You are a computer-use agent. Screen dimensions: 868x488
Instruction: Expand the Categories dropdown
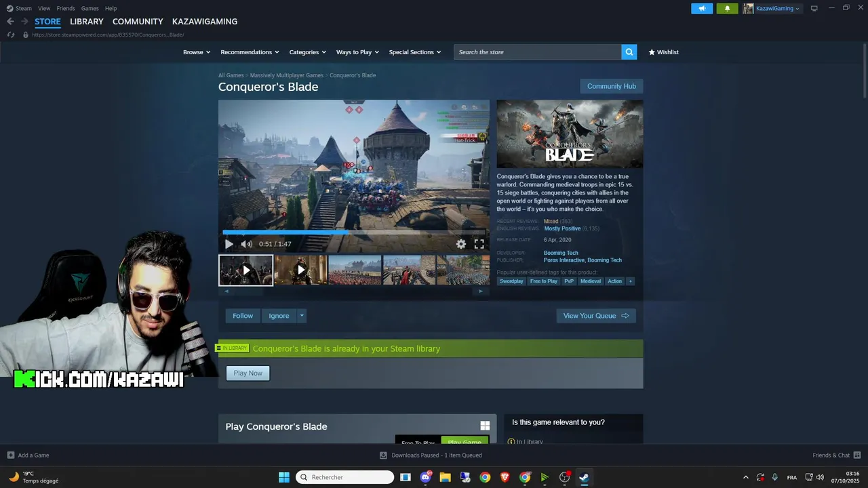(307, 52)
